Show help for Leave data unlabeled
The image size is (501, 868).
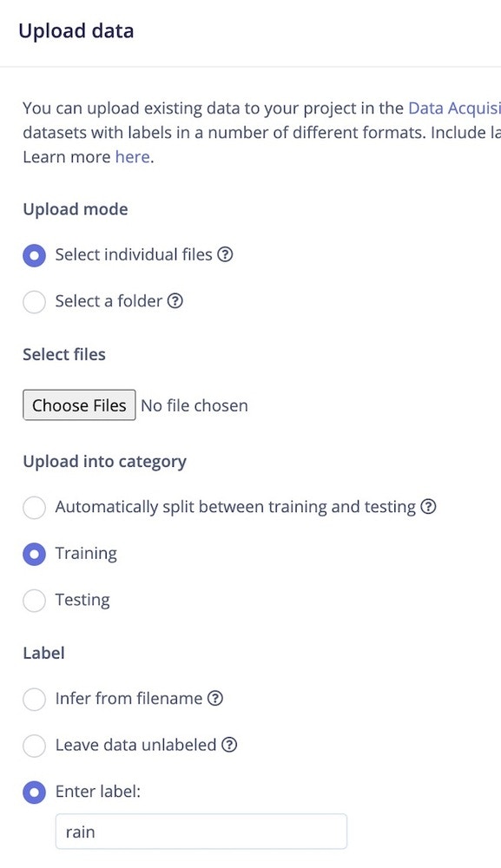229,745
